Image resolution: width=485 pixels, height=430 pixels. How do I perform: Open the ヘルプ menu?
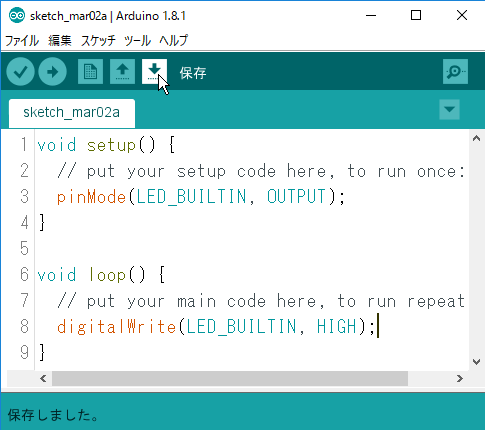(174, 41)
